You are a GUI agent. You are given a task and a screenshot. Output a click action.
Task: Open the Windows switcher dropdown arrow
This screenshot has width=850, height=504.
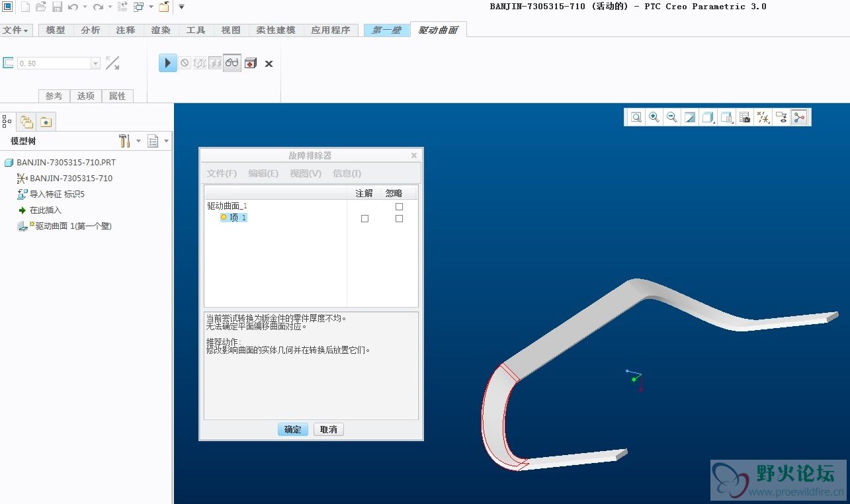point(150,7)
